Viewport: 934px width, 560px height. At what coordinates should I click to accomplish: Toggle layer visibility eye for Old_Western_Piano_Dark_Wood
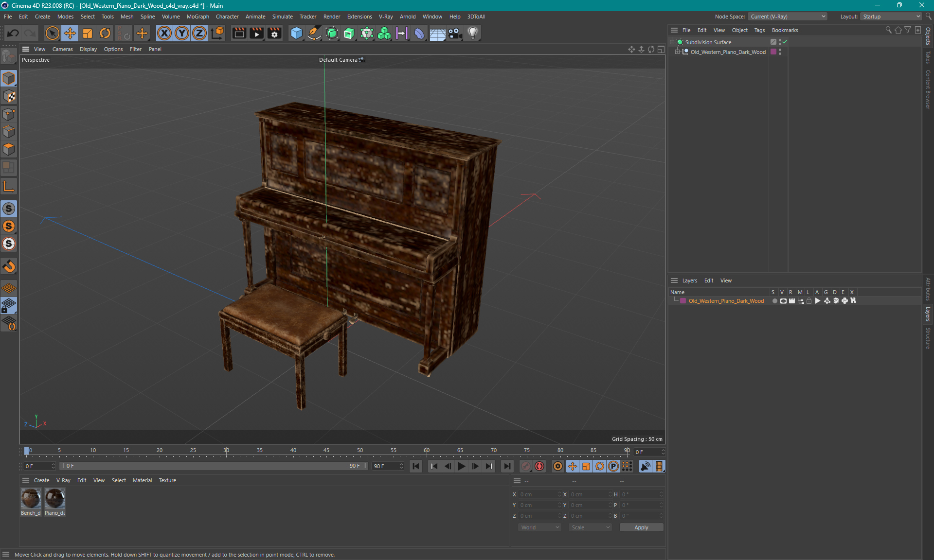[x=783, y=301]
